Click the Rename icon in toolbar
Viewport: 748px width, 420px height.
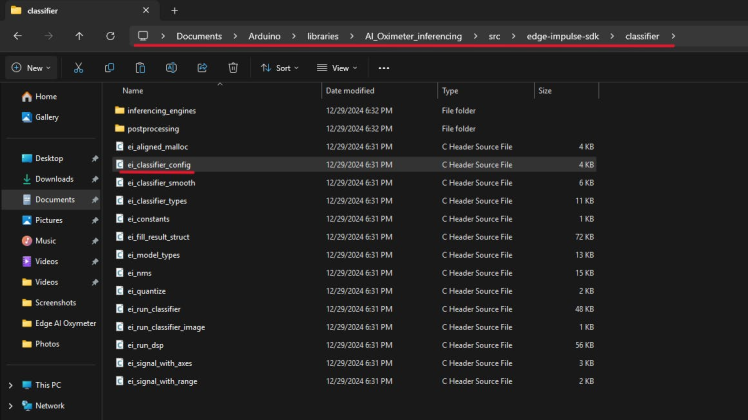click(x=171, y=68)
